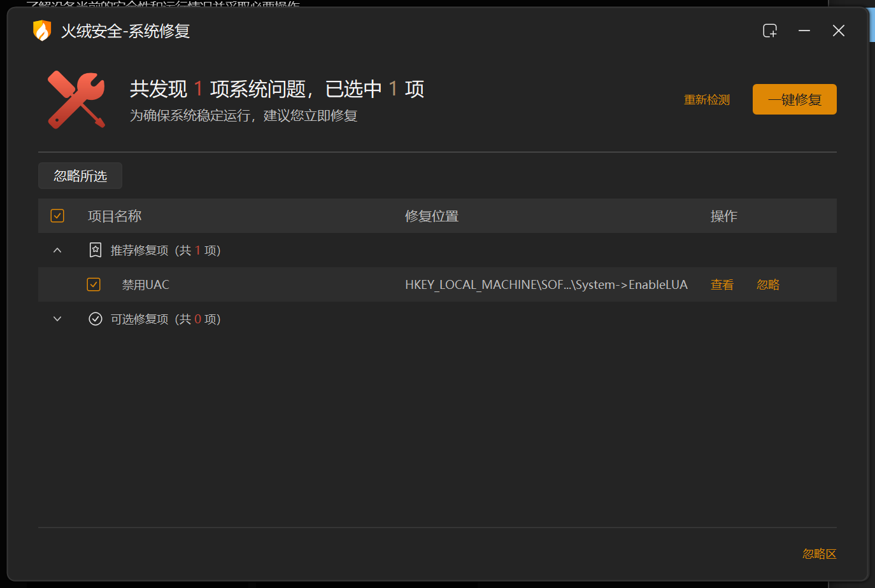Click the circled checkmark icon beside 可选修复项

coord(95,318)
